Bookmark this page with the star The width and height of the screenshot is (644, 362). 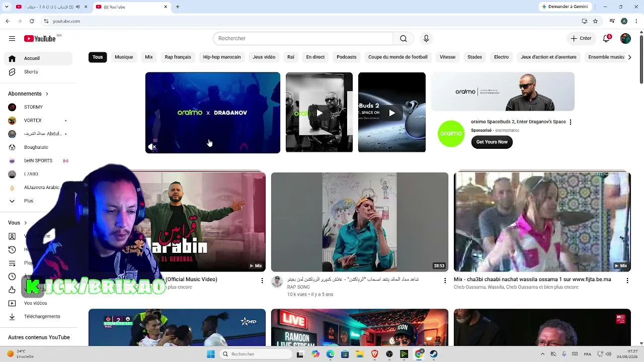pyautogui.click(x=595, y=21)
